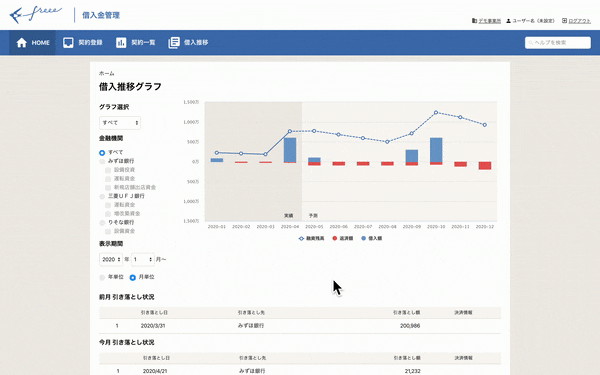600x375 pixels.
Task: Open the ユーザー名（未設定） account link
Action: point(533,21)
